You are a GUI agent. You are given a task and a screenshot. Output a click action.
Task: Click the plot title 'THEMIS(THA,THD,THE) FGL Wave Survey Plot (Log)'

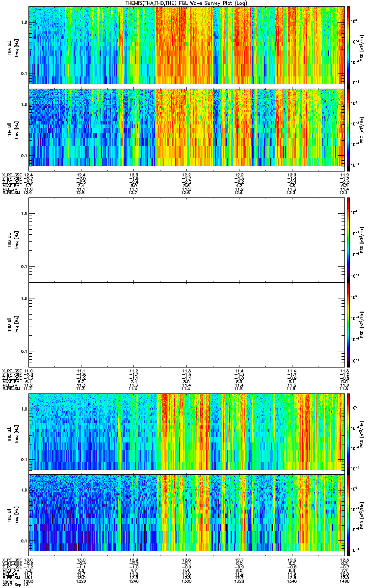(186, 3)
